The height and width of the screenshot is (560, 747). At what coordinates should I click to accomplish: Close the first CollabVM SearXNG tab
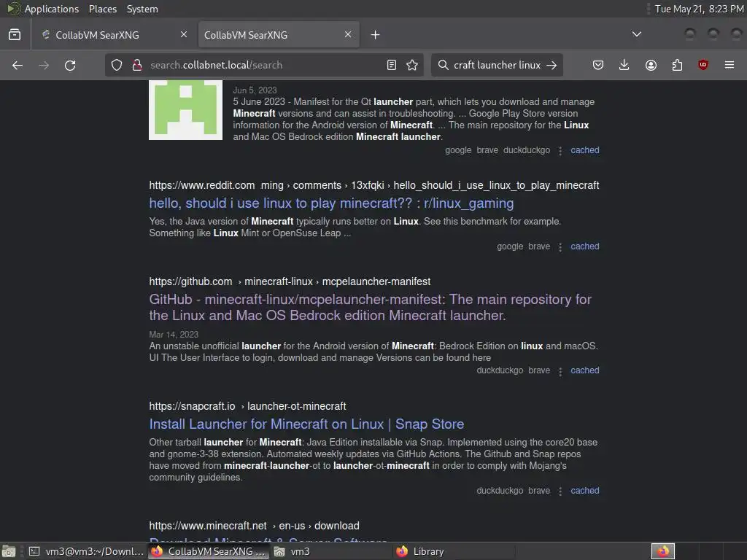[184, 35]
